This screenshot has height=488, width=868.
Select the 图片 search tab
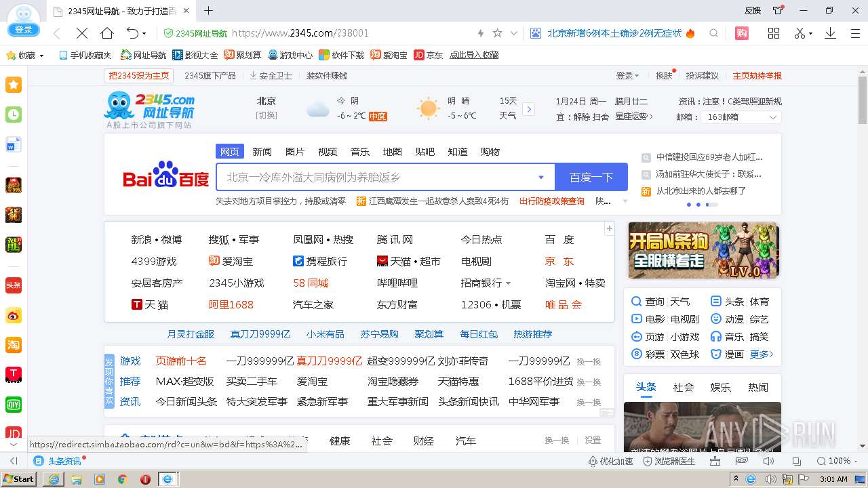coord(295,151)
